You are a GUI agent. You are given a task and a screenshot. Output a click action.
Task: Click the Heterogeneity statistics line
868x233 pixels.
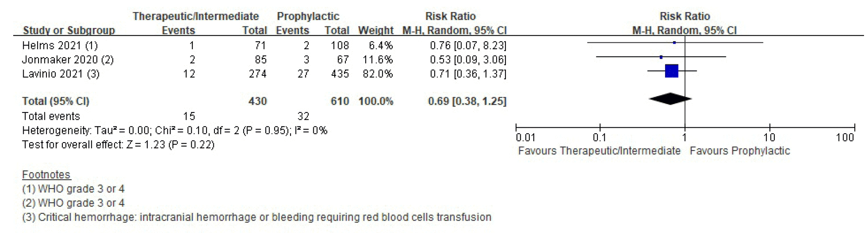coord(174,131)
